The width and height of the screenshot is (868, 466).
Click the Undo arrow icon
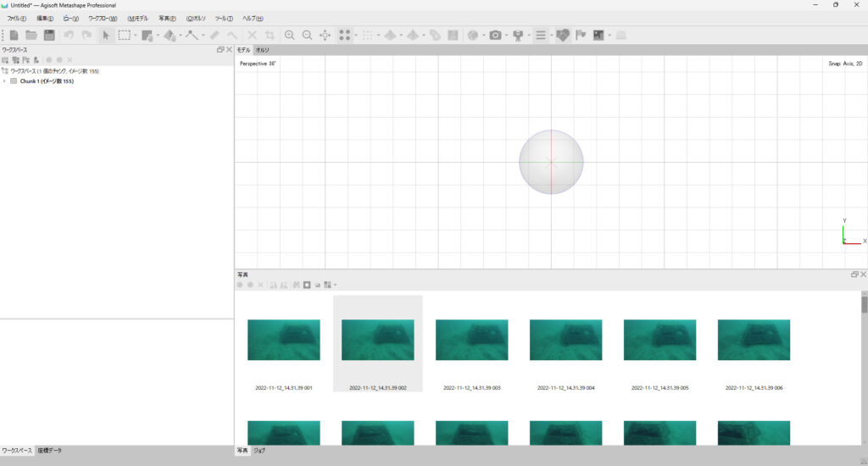tap(69, 36)
